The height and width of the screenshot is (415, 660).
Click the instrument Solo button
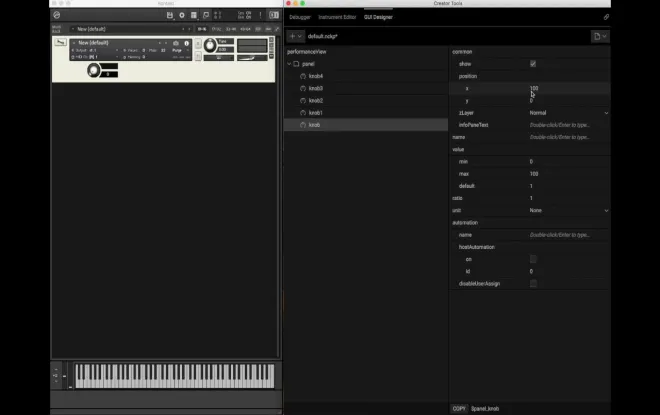point(198,44)
